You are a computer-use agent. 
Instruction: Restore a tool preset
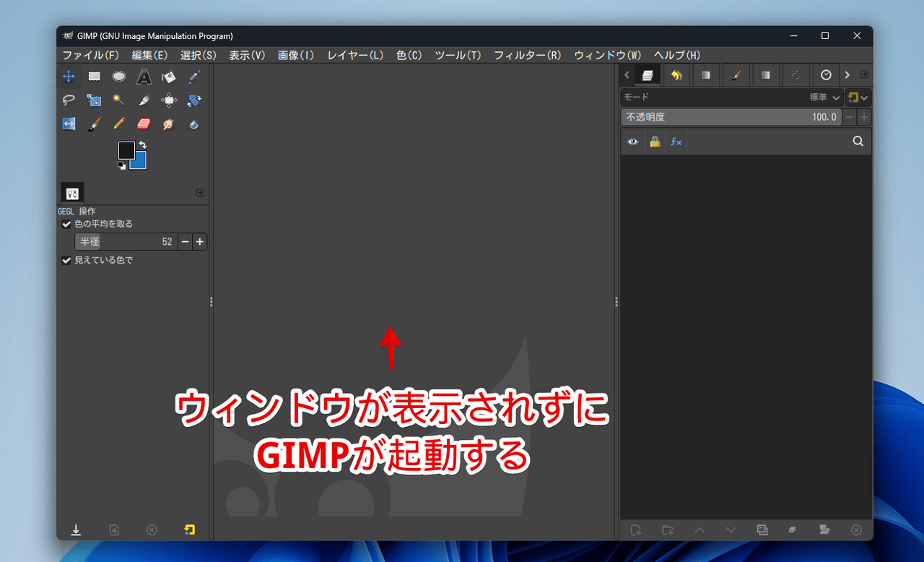(114, 529)
